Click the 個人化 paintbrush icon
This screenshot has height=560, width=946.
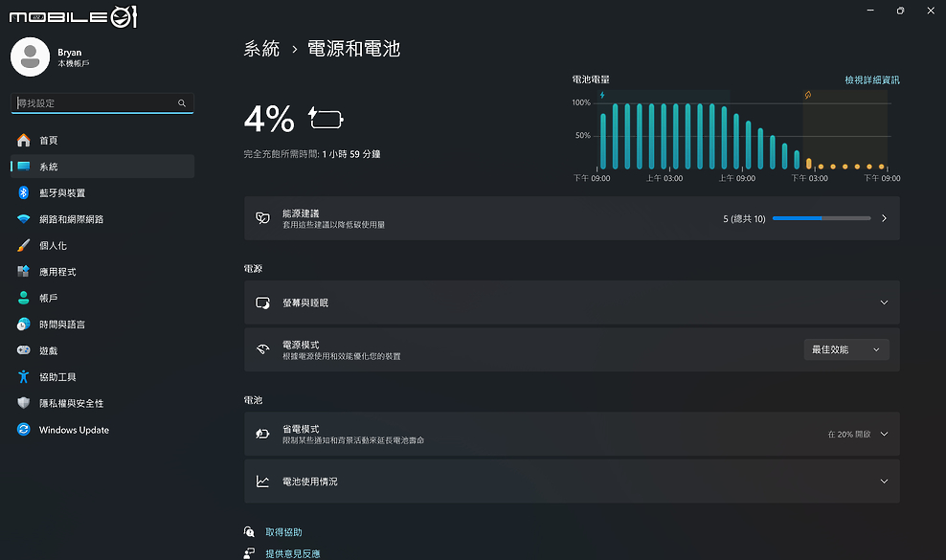point(24,245)
